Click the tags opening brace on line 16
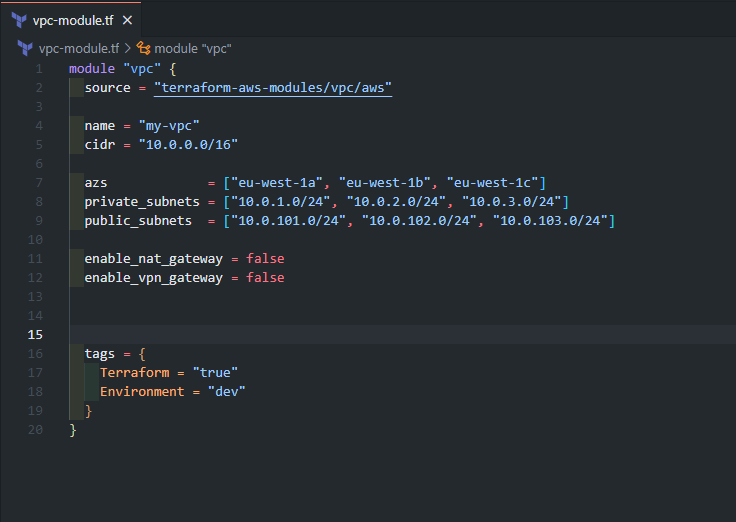The image size is (736, 522). (x=142, y=353)
